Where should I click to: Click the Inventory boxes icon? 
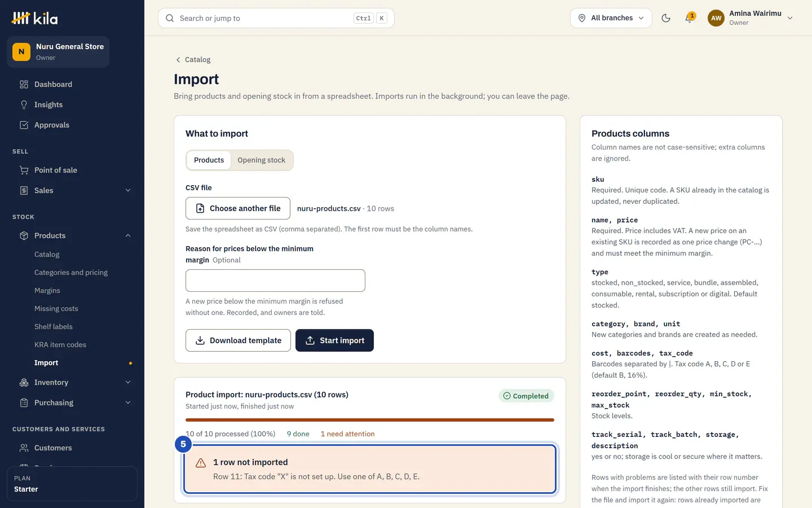tap(24, 382)
